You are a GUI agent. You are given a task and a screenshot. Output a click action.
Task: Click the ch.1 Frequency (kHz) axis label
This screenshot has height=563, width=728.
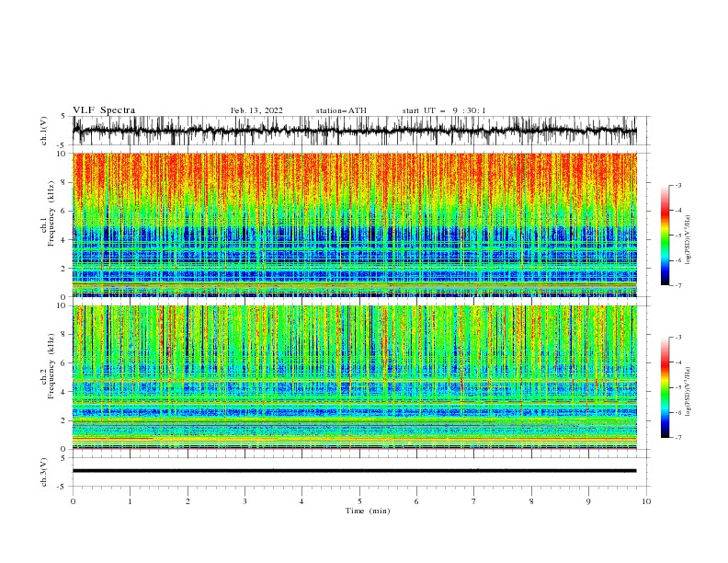[48, 213]
